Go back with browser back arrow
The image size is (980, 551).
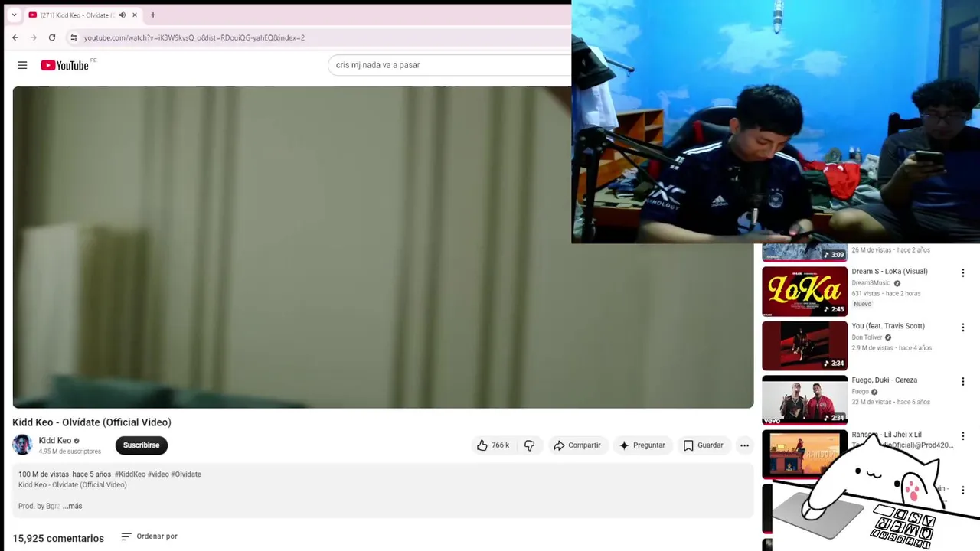point(15,37)
